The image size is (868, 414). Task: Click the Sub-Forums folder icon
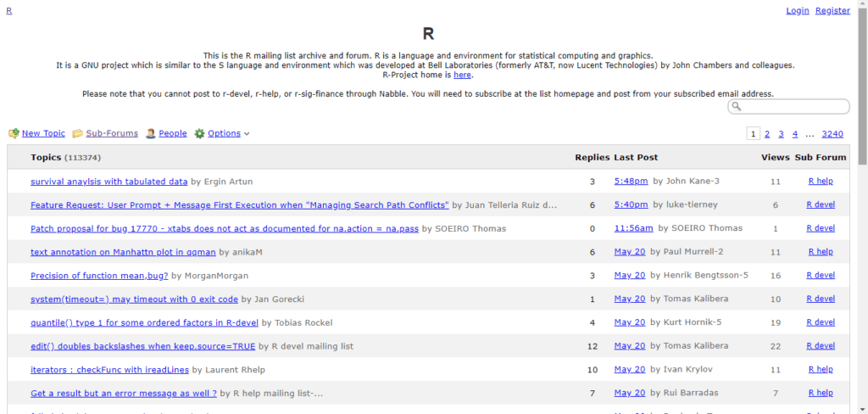[x=77, y=133]
